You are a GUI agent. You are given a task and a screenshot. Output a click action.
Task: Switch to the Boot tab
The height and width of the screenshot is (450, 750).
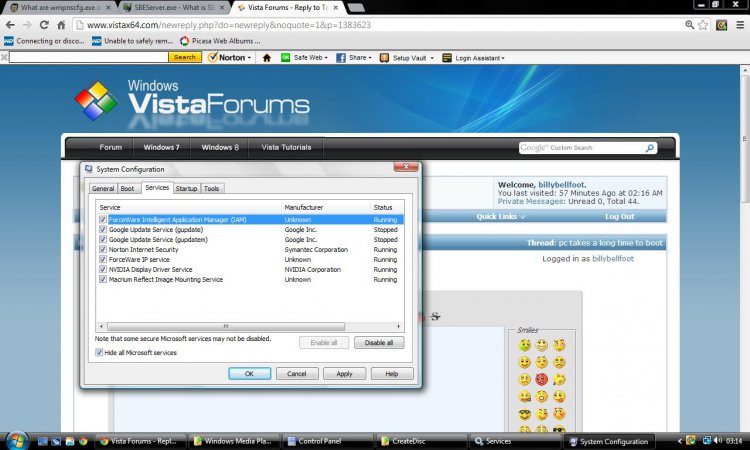point(127,188)
